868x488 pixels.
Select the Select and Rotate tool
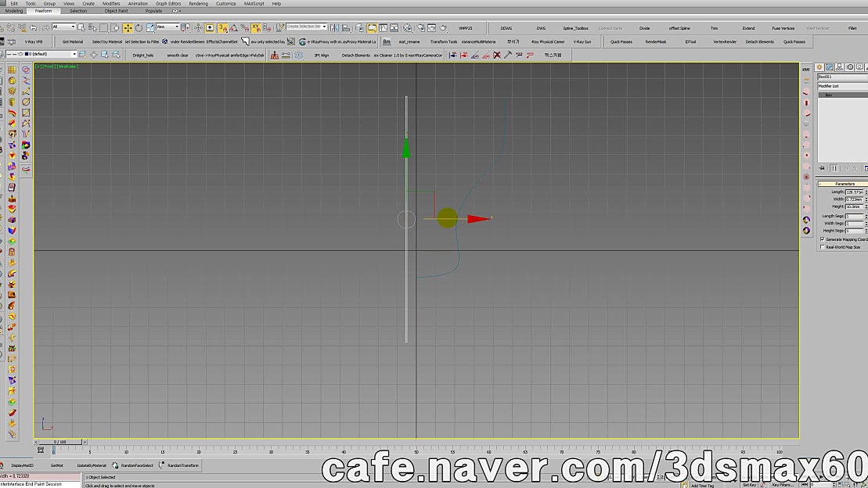pos(139,27)
